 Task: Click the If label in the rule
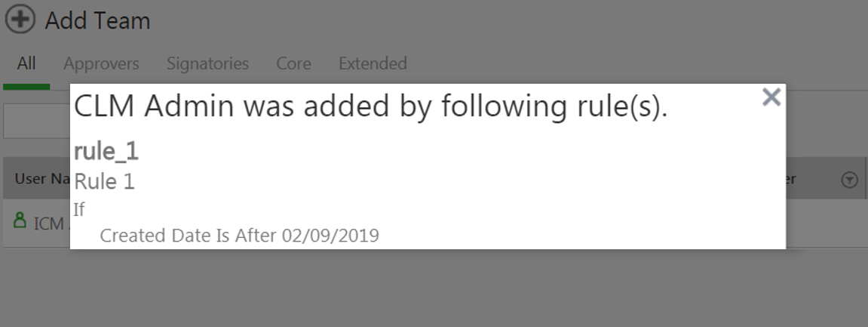point(79,209)
